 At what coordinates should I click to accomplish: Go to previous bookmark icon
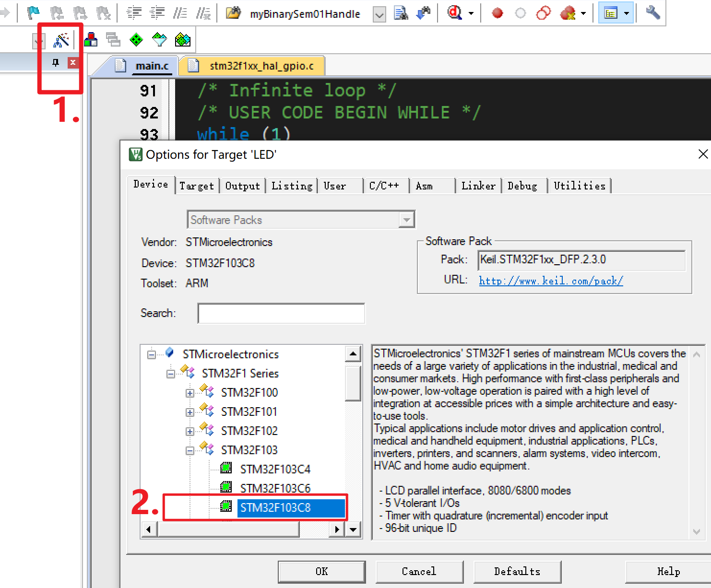(57, 12)
